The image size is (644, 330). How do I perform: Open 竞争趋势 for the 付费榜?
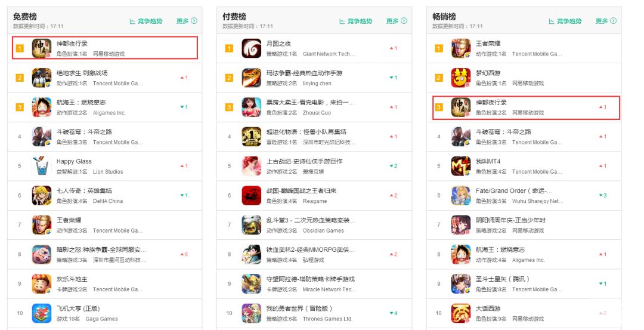click(x=355, y=21)
